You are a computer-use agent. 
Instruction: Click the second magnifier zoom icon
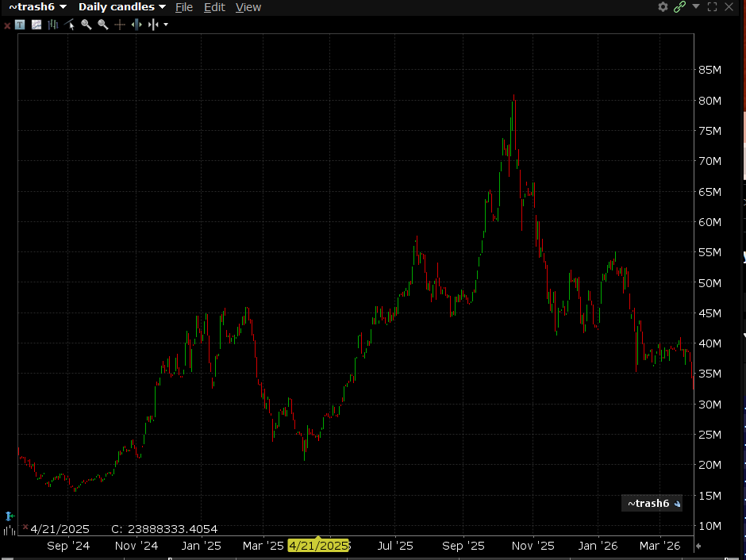(102, 25)
